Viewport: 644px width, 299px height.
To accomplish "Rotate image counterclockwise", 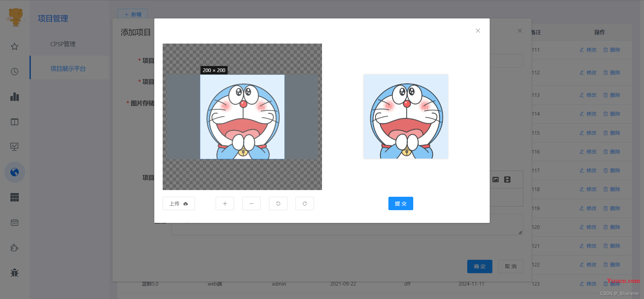I will click(278, 203).
